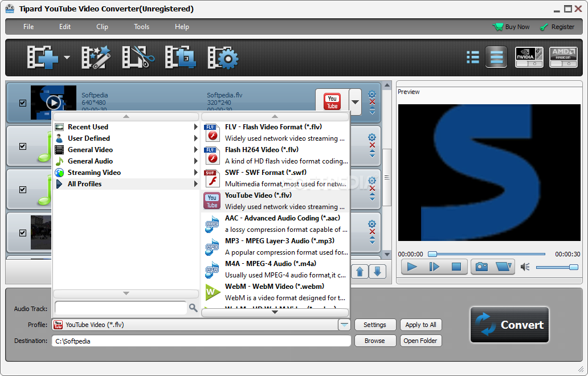Click the YouTube profile button on Softpedia row
The image size is (588, 376).
pos(332,101)
